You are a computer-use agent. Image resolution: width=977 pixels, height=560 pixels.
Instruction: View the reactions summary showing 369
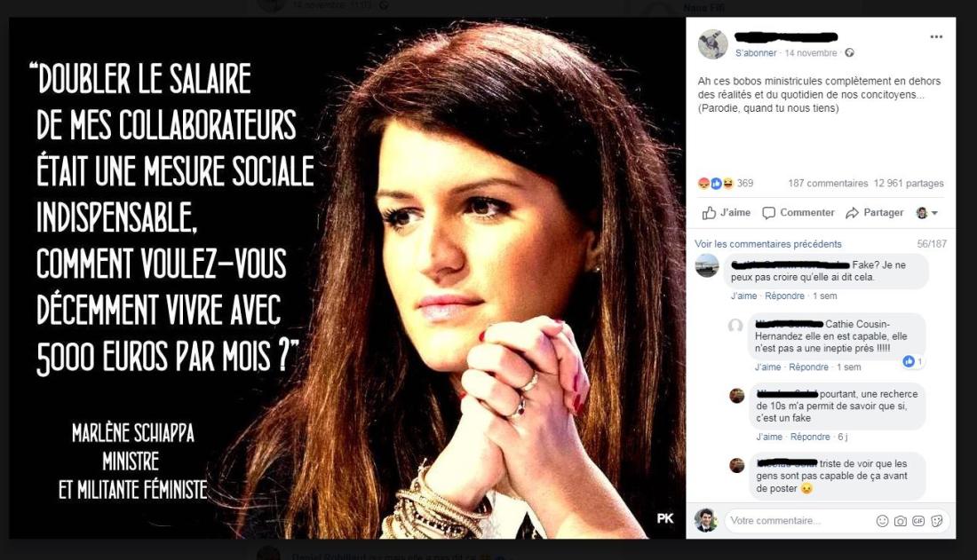(726, 183)
